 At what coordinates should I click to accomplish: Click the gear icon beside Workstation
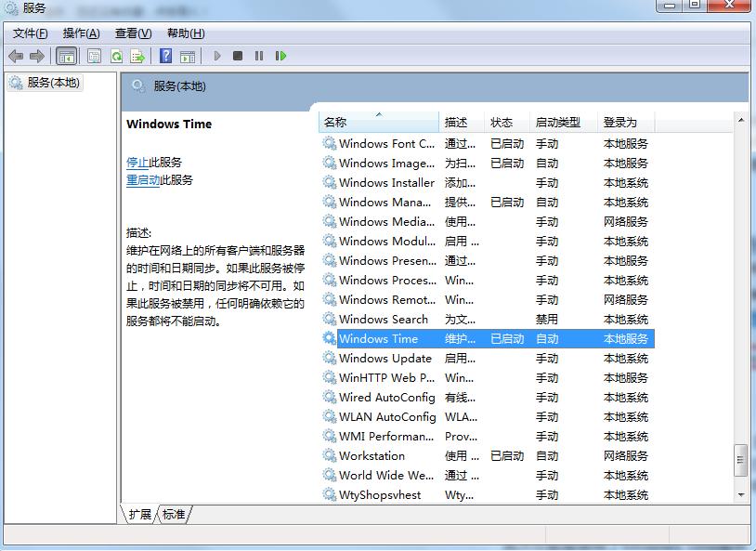pyautogui.click(x=330, y=455)
